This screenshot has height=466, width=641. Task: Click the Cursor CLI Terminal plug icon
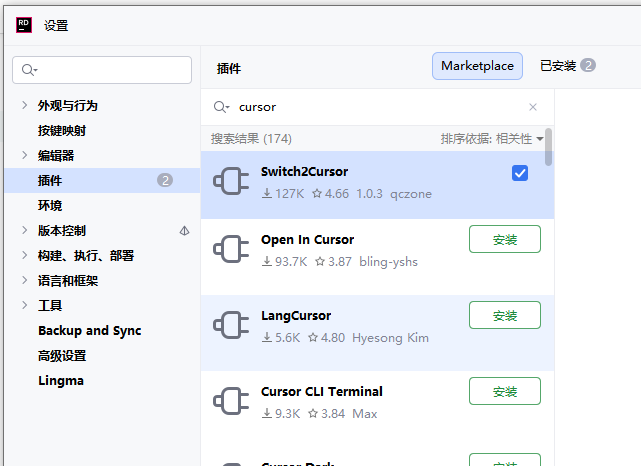click(231, 401)
